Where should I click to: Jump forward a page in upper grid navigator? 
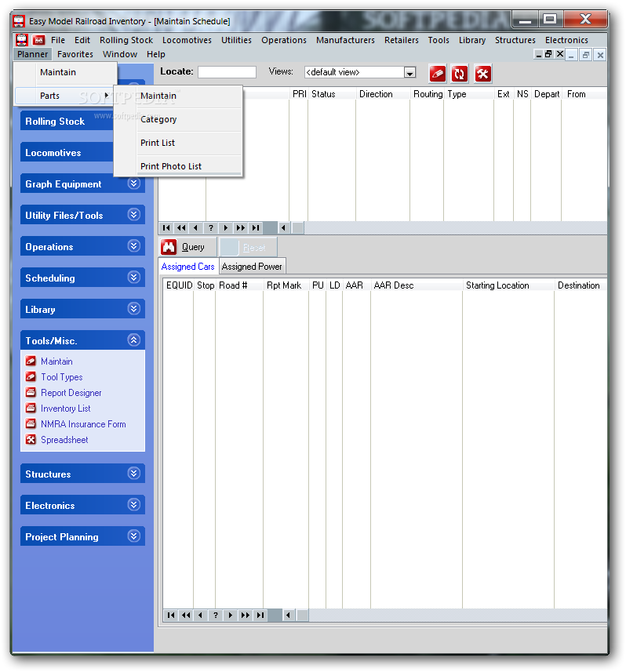(241, 228)
